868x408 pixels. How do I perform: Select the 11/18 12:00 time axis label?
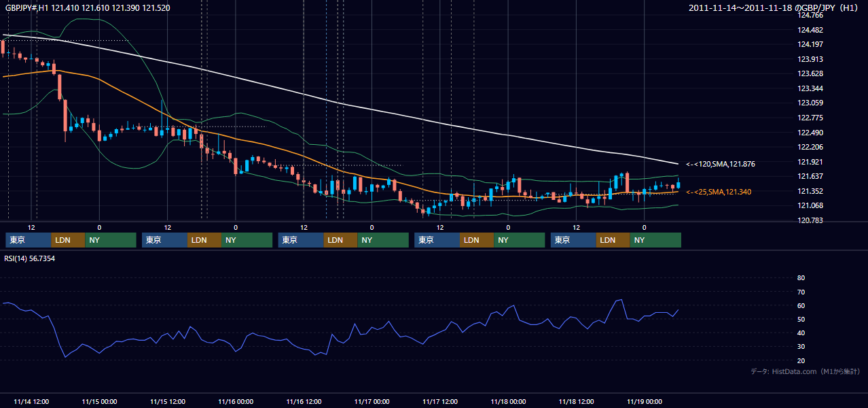(x=577, y=401)
